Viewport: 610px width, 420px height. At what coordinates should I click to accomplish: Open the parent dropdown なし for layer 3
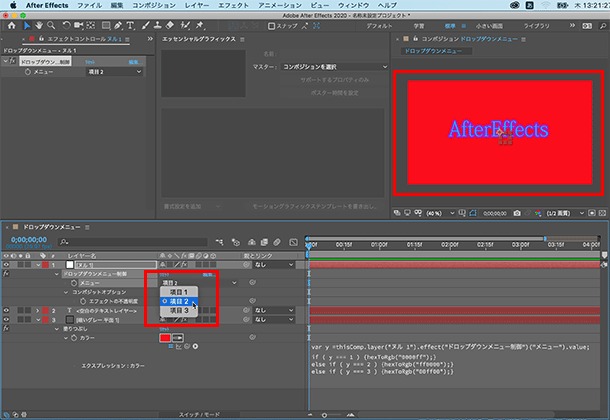(x=274, y=320)
